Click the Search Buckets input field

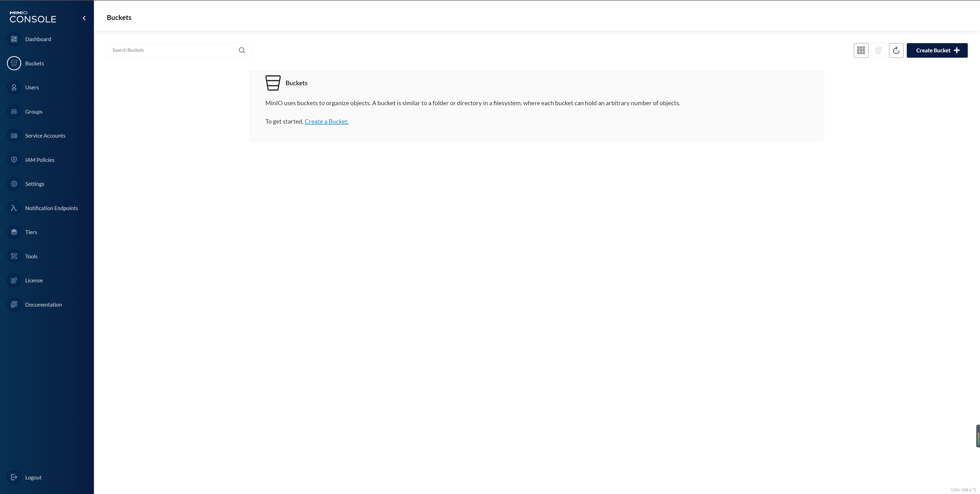pos(173,50)
